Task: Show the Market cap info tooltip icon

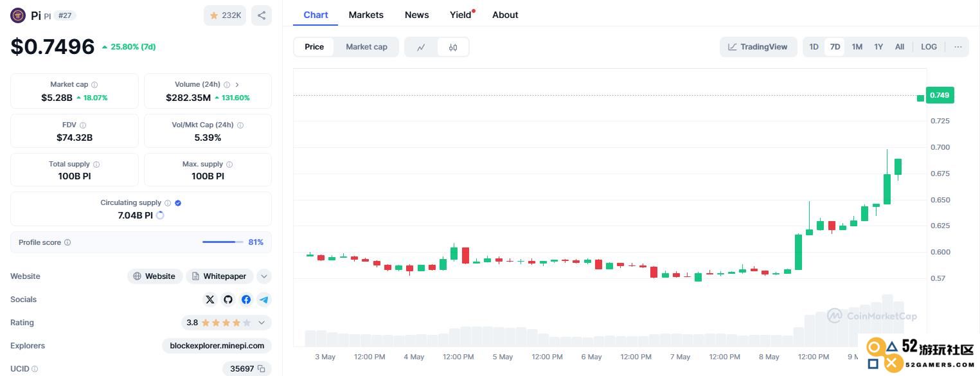Action: coord(94,85)
